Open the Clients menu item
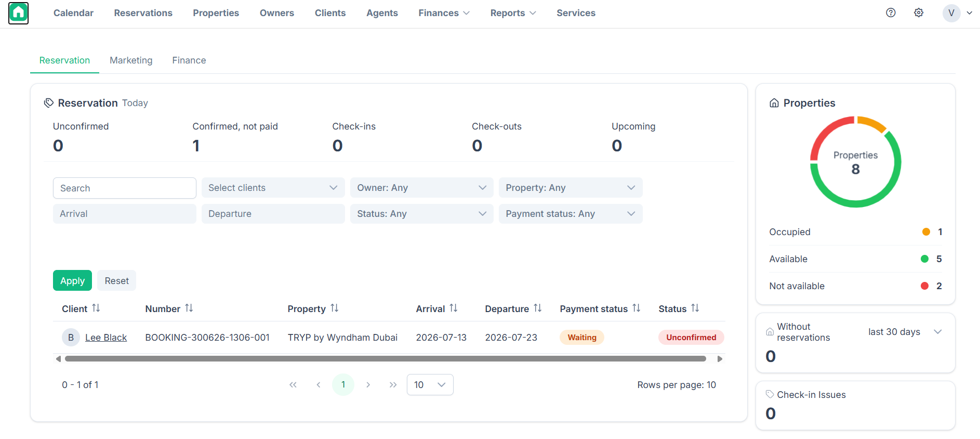980x439 pixels. click(330, 13)
